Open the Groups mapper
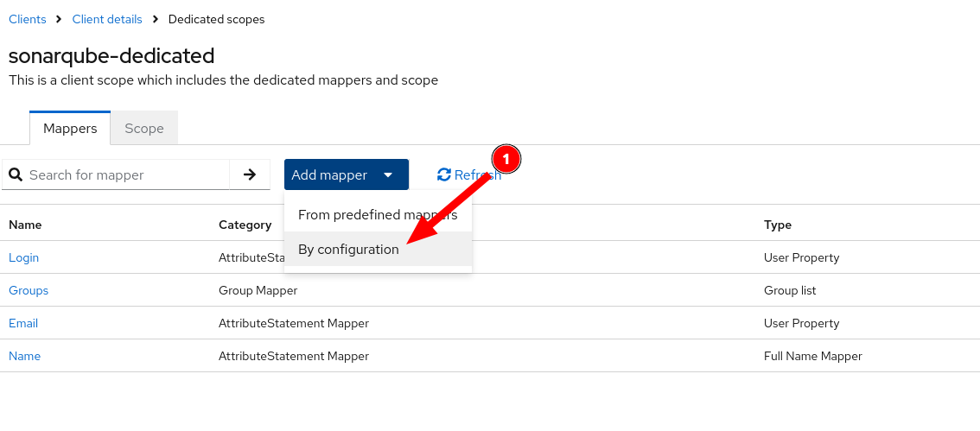 29,290
